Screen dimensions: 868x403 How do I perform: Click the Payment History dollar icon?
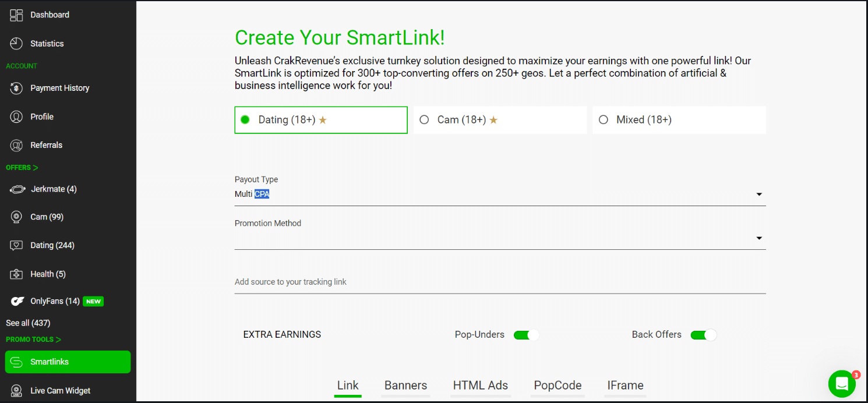tap(16, 88)
